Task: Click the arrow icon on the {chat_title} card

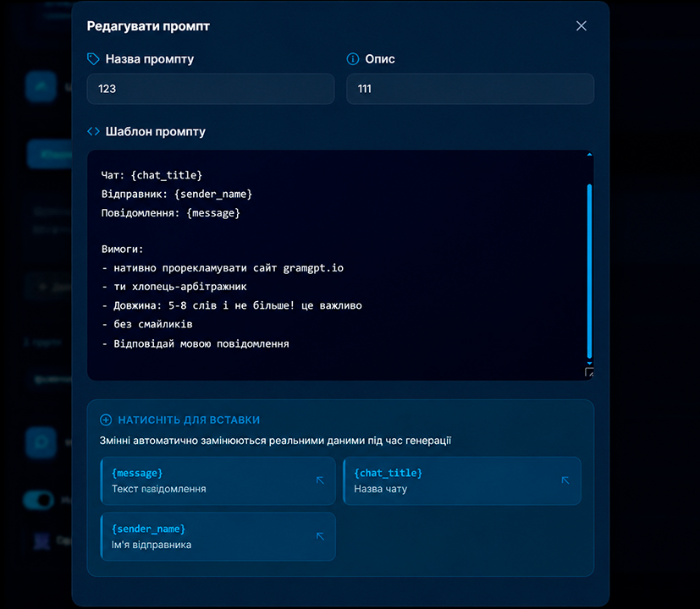Action: [565, 480]
